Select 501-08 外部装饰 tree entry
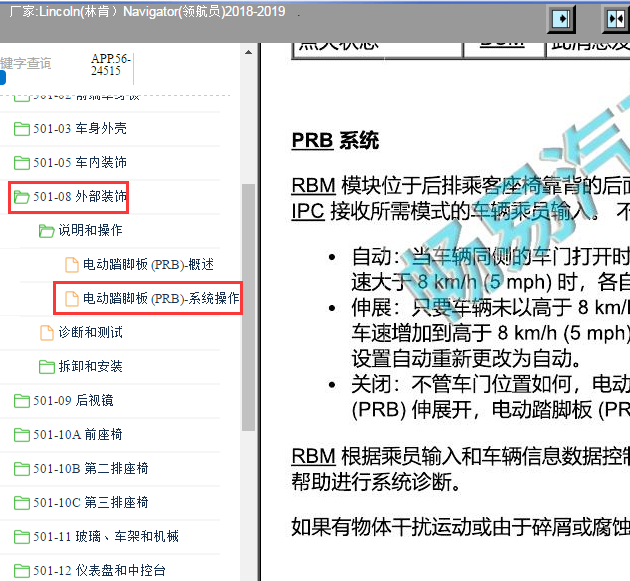Image resolution: width=630 pixels, height=581 pixels. coord(80,196)
